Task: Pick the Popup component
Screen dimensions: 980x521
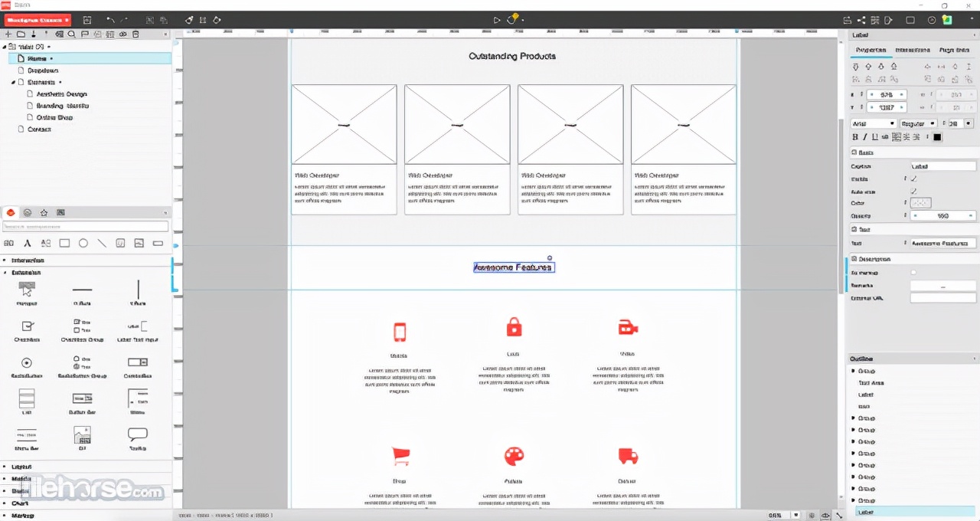Action: tap(27, 293)
